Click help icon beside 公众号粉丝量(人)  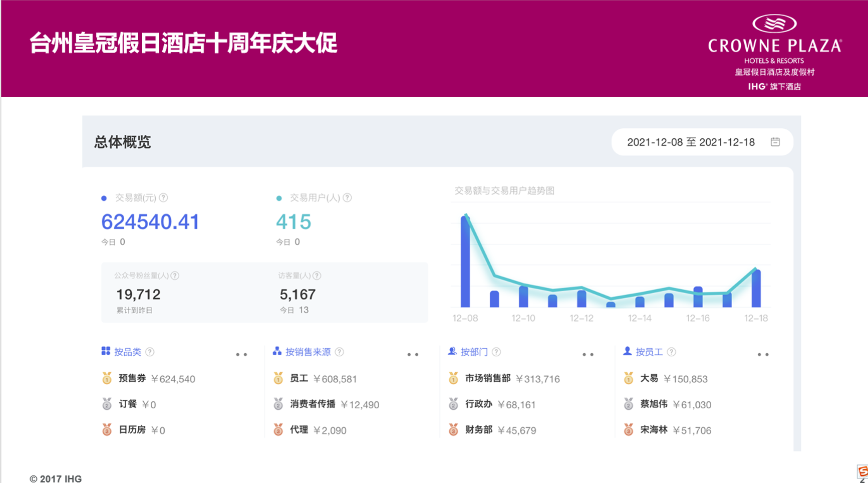pos(175,276)
